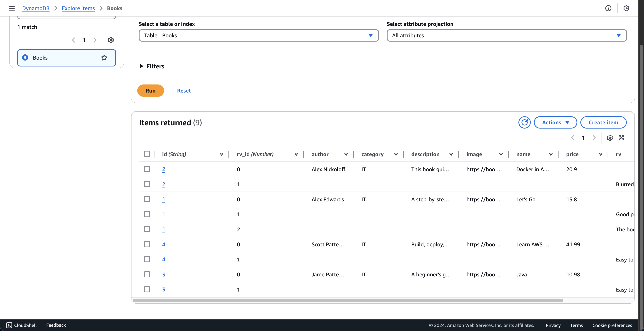Open item id 4 with rv_id 1

pyautogui.click(x=163, y=260)
